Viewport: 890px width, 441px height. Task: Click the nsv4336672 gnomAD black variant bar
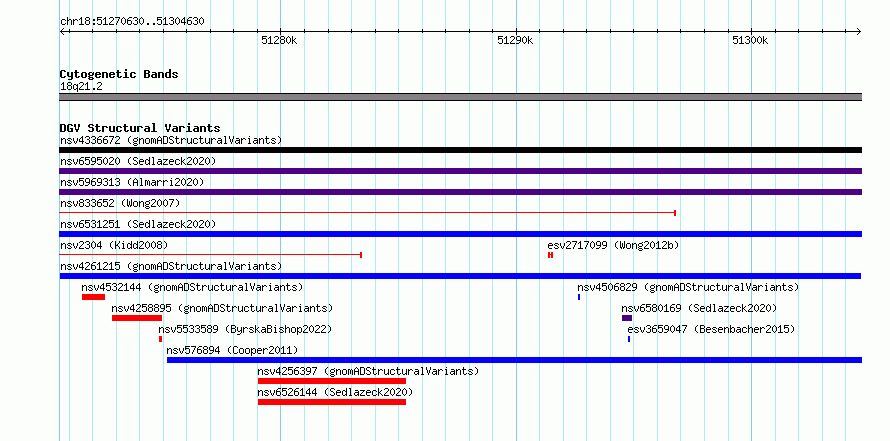click(460, 150)
